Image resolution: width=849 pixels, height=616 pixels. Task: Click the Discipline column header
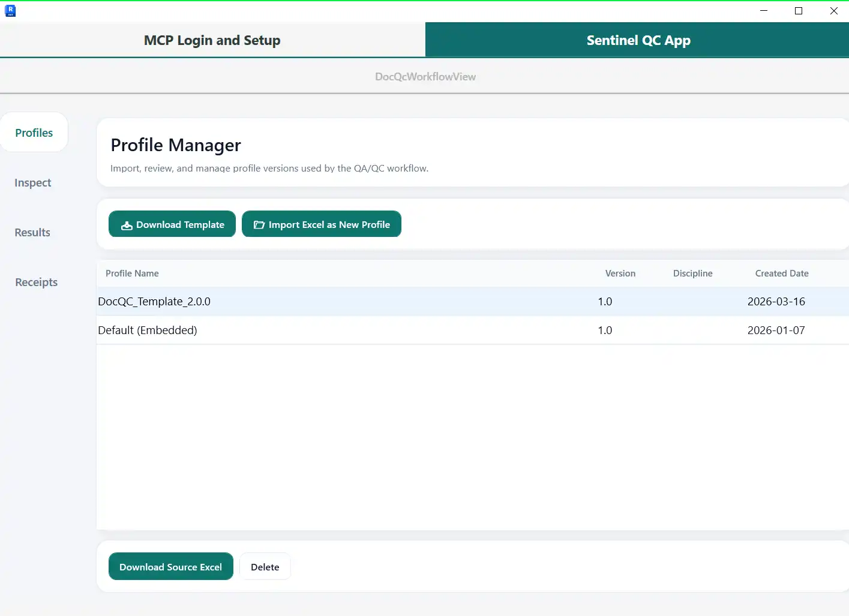[692, 274]
